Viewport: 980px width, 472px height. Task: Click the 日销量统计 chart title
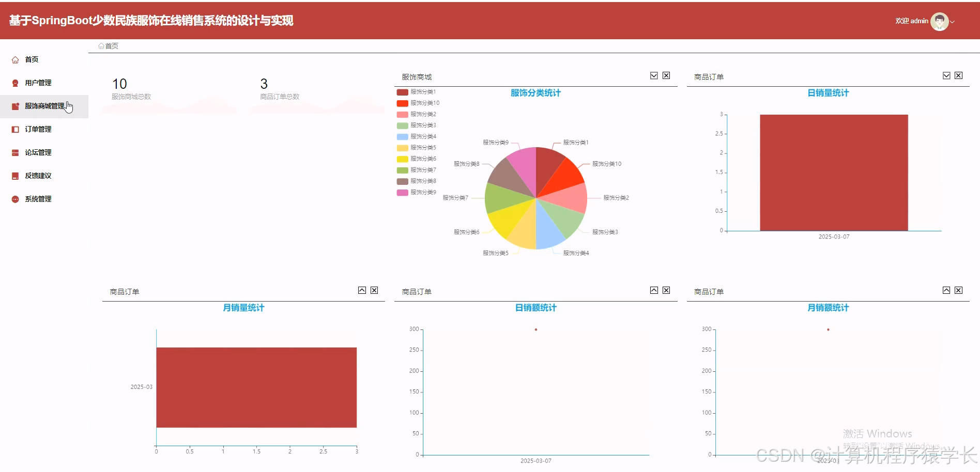[828, 93]
